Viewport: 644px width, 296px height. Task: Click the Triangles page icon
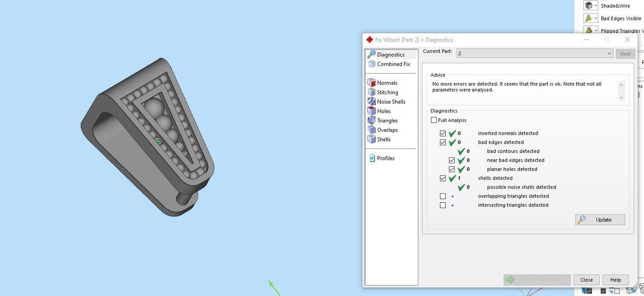click(x=371, y=121)
